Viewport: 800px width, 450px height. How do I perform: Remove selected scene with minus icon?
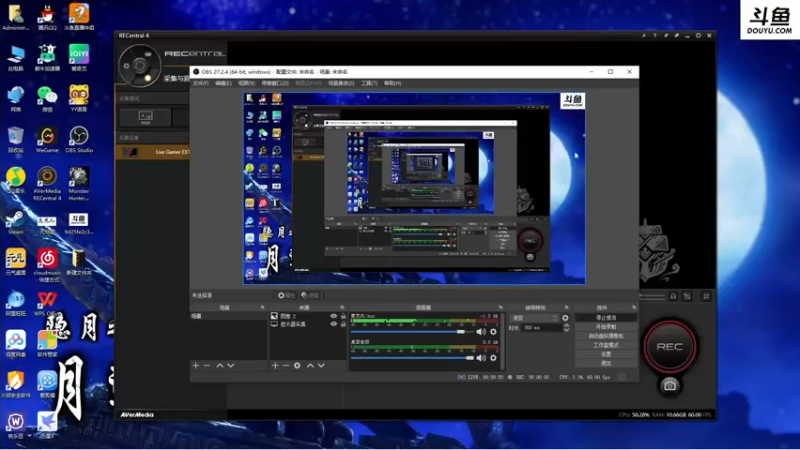point(207,365)
